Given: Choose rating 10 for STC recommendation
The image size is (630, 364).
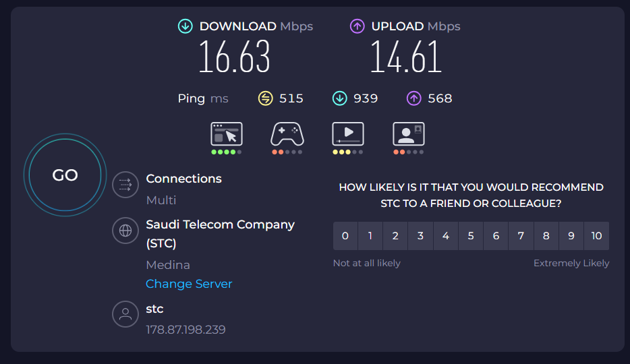Looking at the screenshot, I should click(x=596, y=236).
